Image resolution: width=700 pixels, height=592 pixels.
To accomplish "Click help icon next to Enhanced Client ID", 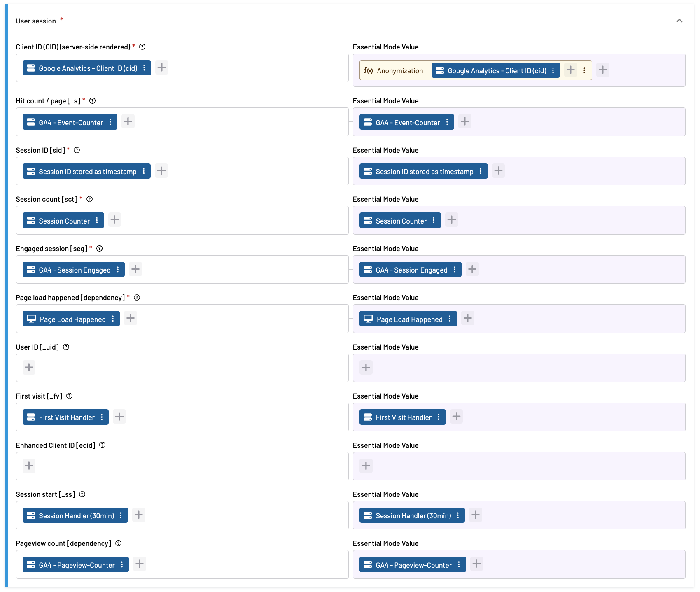I will pyautogui.click(x=103, y=445).
